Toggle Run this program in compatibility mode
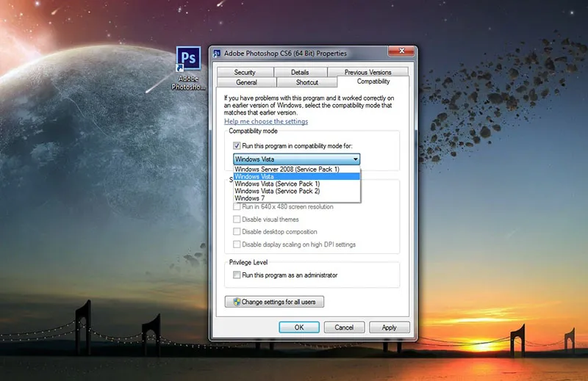The image size is (588, 381). click(237, 146)
